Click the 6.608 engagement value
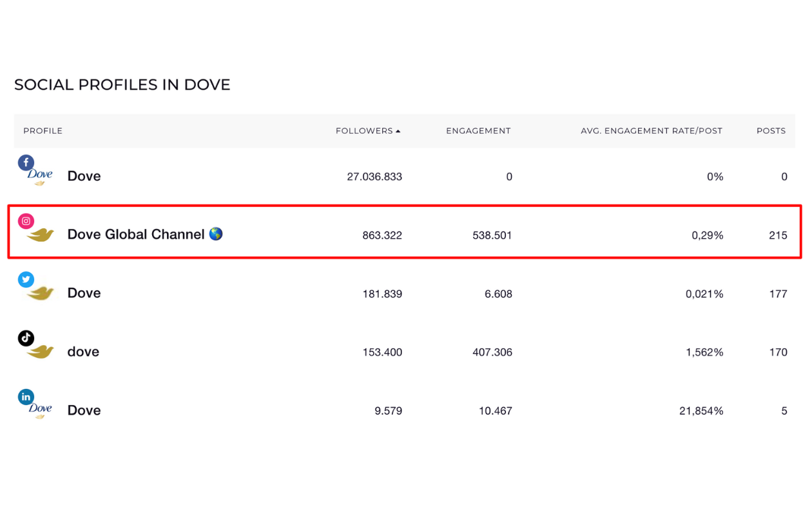812x516 pixels. point(499,294)
